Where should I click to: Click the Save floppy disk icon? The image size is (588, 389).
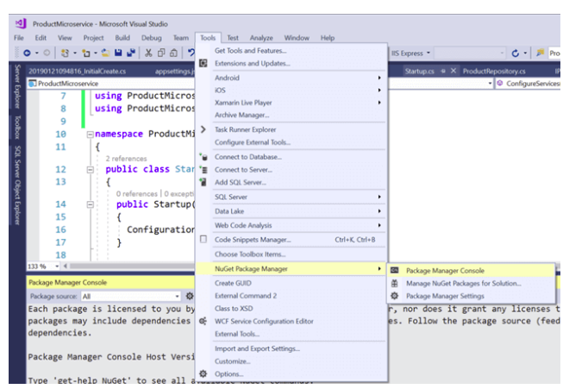pyautogui.click(x=118, y=53)
